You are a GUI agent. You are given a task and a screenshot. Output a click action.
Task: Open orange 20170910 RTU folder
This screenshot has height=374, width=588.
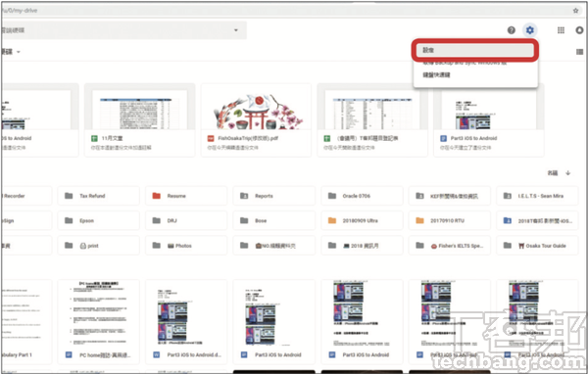point(449,220)
